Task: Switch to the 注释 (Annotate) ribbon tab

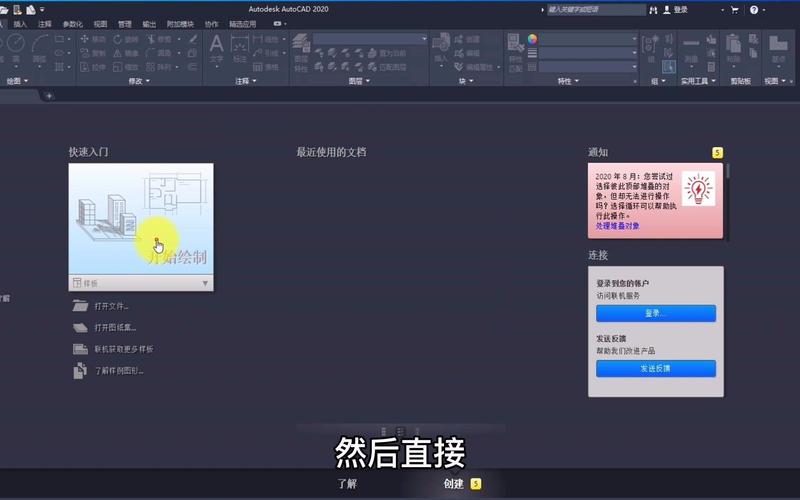Action: coord(45,24)
